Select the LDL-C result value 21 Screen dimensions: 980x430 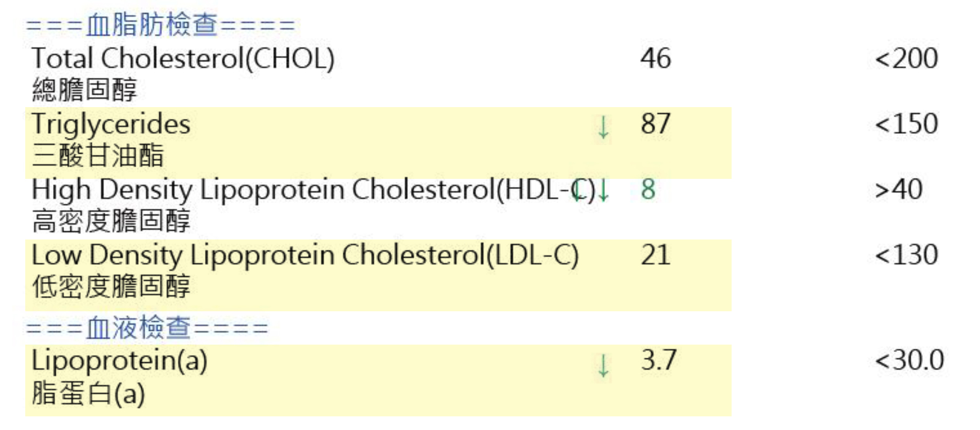point(655,255)
